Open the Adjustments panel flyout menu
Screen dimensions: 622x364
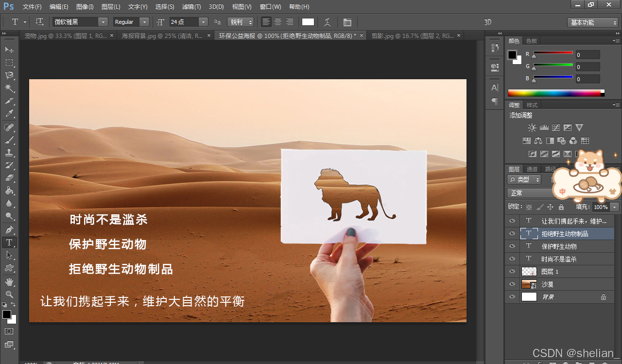(x=616, y=105)
